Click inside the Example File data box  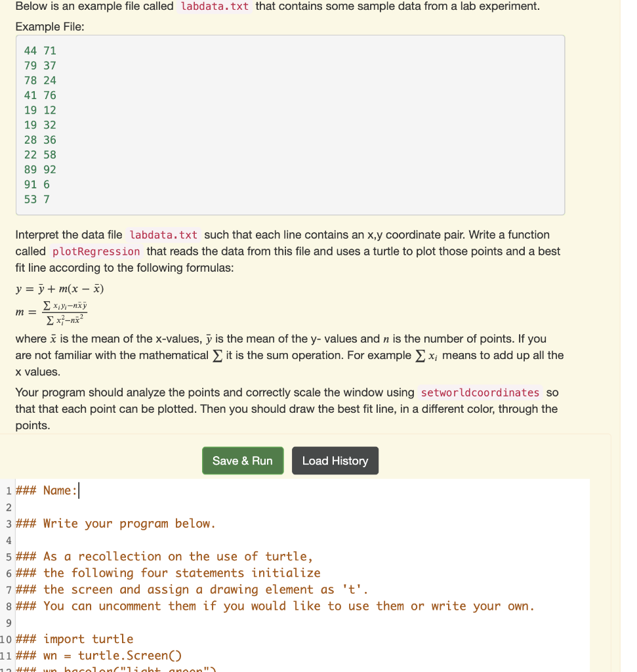click(289, 125)
